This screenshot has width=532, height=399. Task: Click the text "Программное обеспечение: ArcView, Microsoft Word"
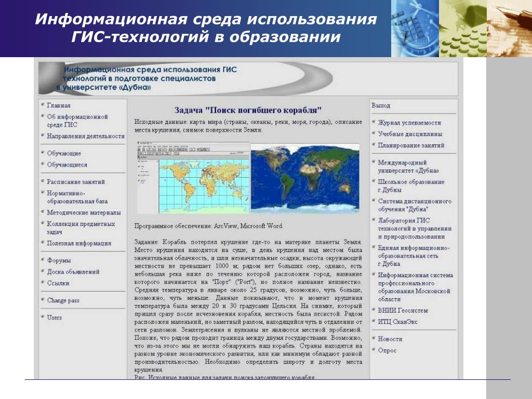208,226
